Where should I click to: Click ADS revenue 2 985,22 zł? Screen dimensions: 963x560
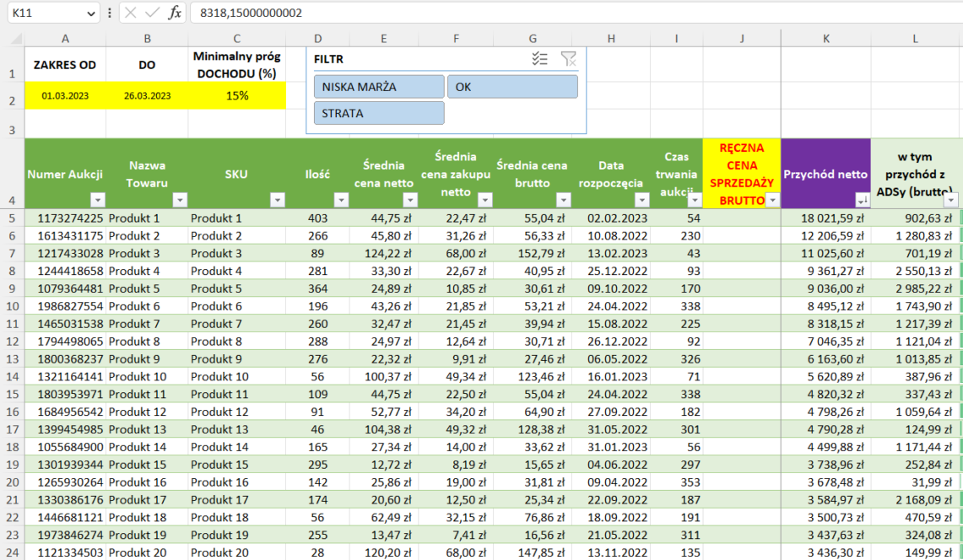point(915,288)
